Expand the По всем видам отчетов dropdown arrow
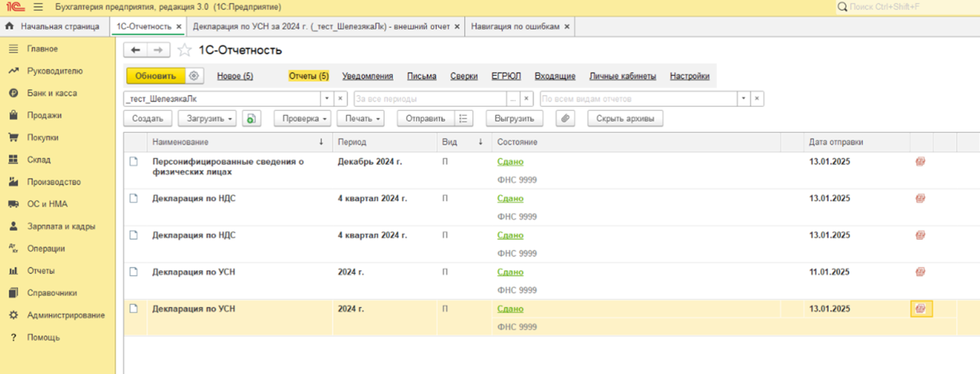Viewport: 980px width, 374px height. coord(743,99)
